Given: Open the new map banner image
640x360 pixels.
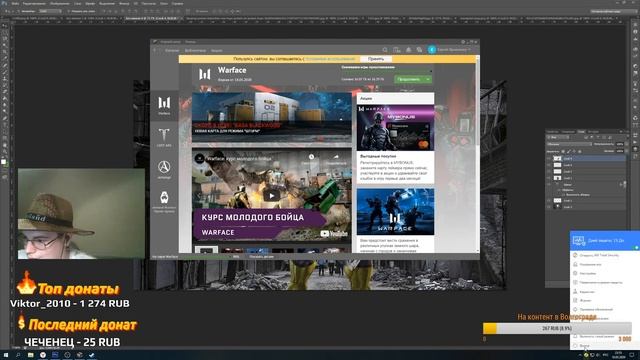Looking at the screenshot, I should pyautogui.click(x=272, y=117).
